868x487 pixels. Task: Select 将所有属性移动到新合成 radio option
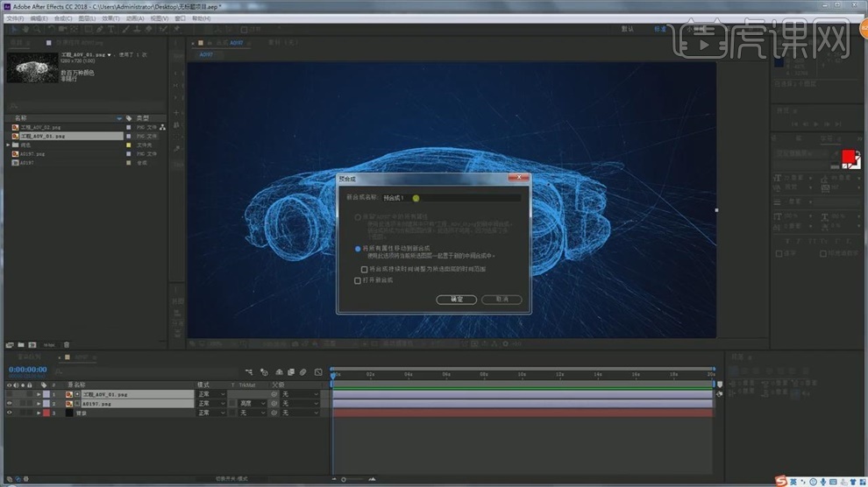click(357, 249)
